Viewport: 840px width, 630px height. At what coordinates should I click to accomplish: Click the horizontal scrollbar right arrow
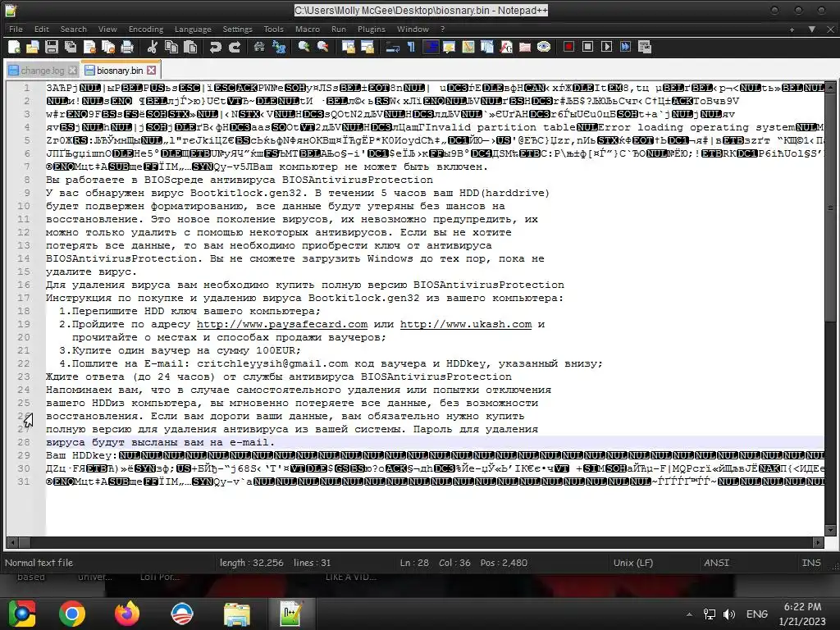tap(818, 542)
